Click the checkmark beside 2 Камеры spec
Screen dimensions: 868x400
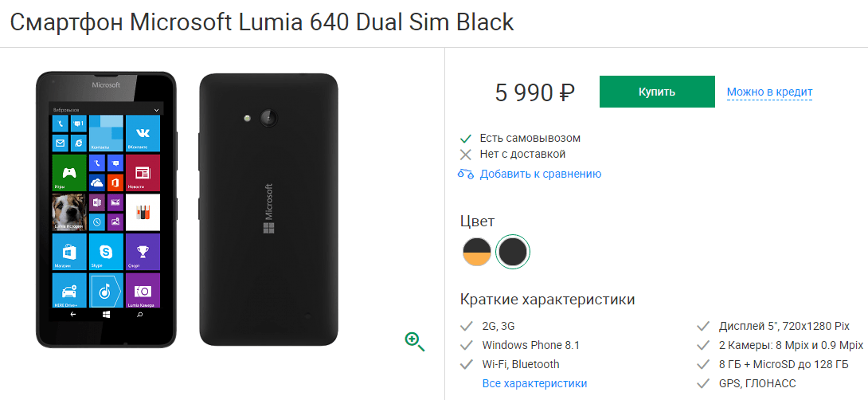[x=703, y=345]
